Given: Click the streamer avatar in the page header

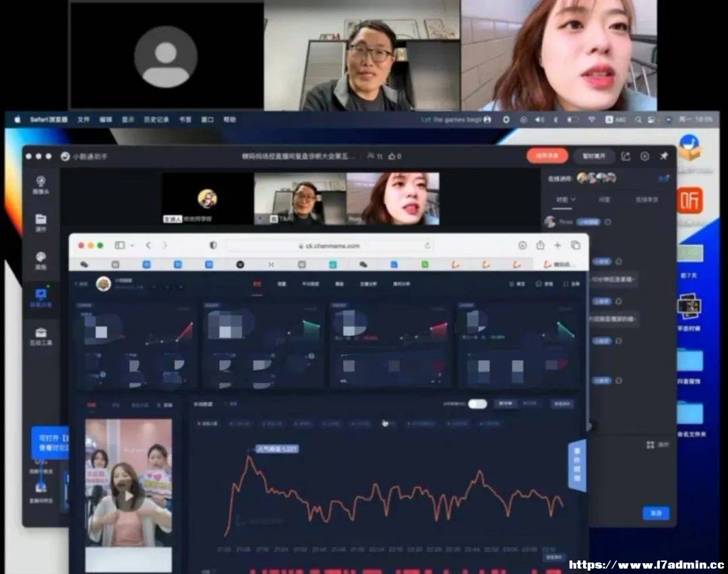Looking at the screenshot, I should (x=104, y=283).
